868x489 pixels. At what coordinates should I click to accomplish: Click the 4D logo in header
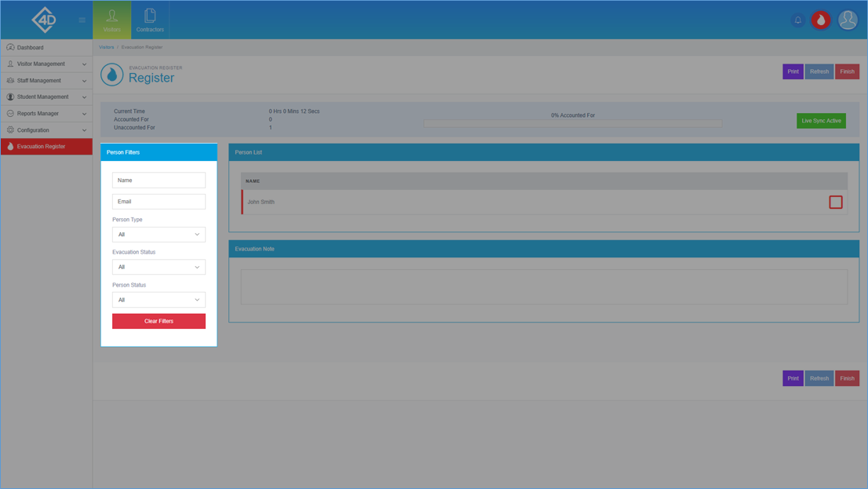44,20
